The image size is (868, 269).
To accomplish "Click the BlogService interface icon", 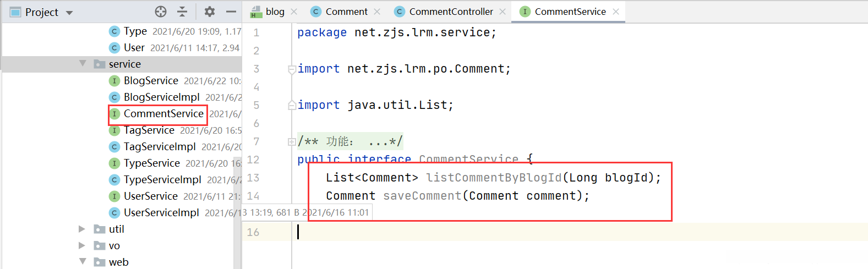I will coord(114,81).
